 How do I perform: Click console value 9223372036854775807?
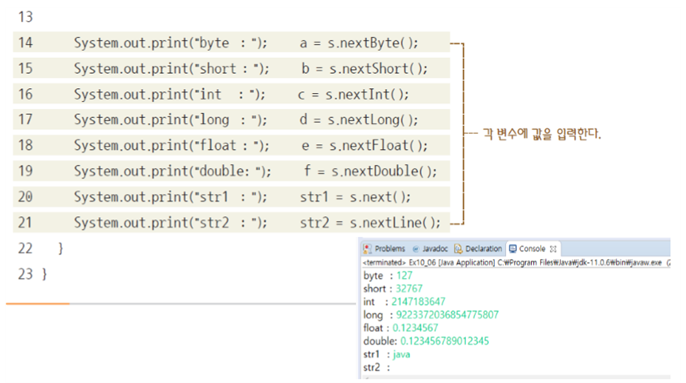click(x=447, y=315)
